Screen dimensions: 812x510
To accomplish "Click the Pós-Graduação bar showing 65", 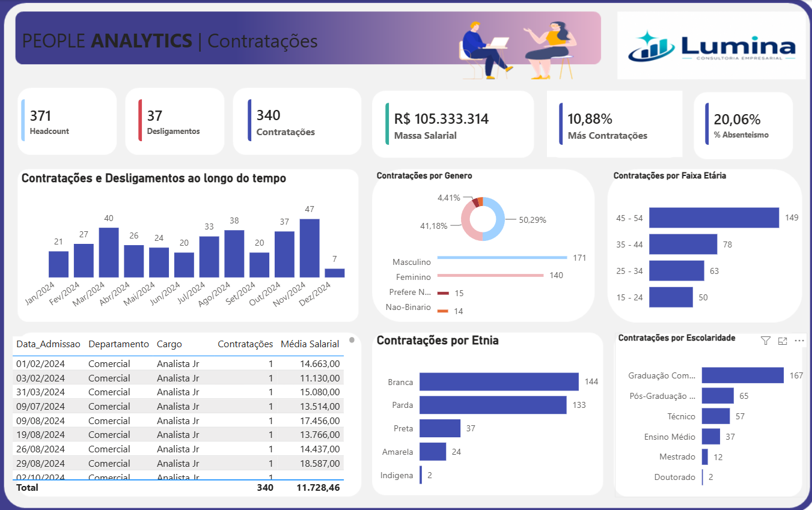I will [718, 396].
